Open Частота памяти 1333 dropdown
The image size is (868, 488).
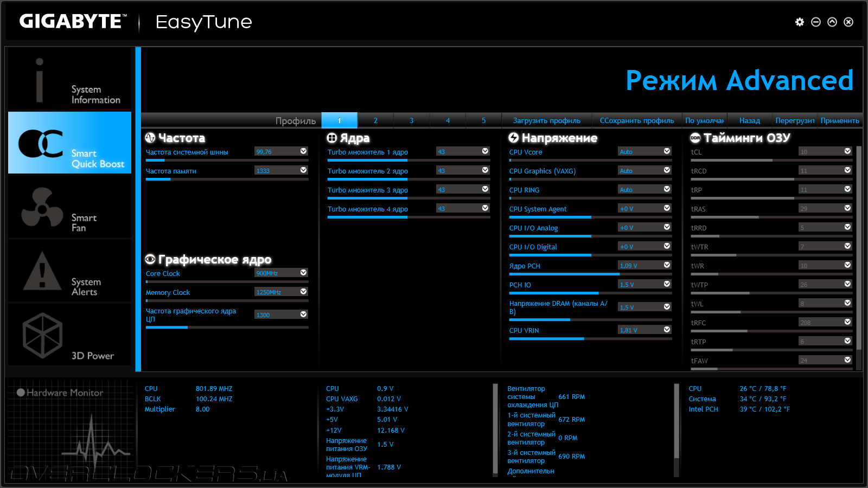pos(281,170)
